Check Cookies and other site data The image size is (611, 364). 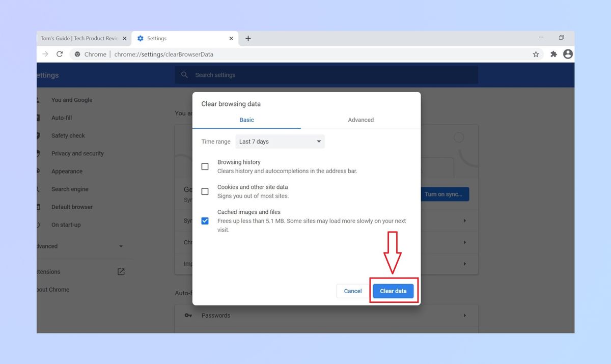click(x=205, y=191)
